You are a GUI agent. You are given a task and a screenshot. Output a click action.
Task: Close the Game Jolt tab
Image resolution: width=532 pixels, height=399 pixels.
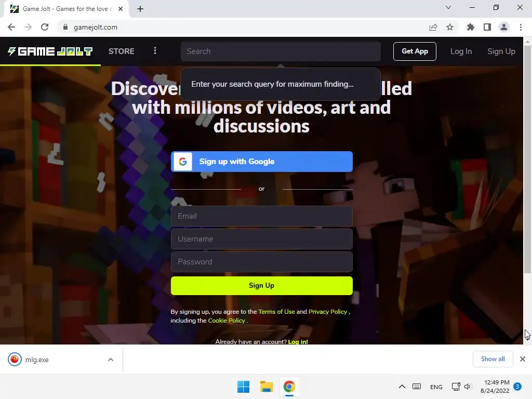tap(121, 9)
